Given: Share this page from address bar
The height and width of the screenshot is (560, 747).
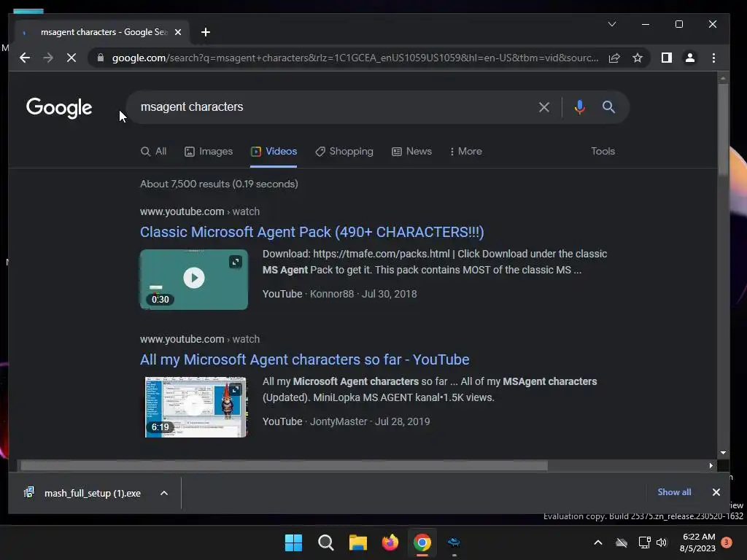Looking at the screenshot, I should click(614, 58).
